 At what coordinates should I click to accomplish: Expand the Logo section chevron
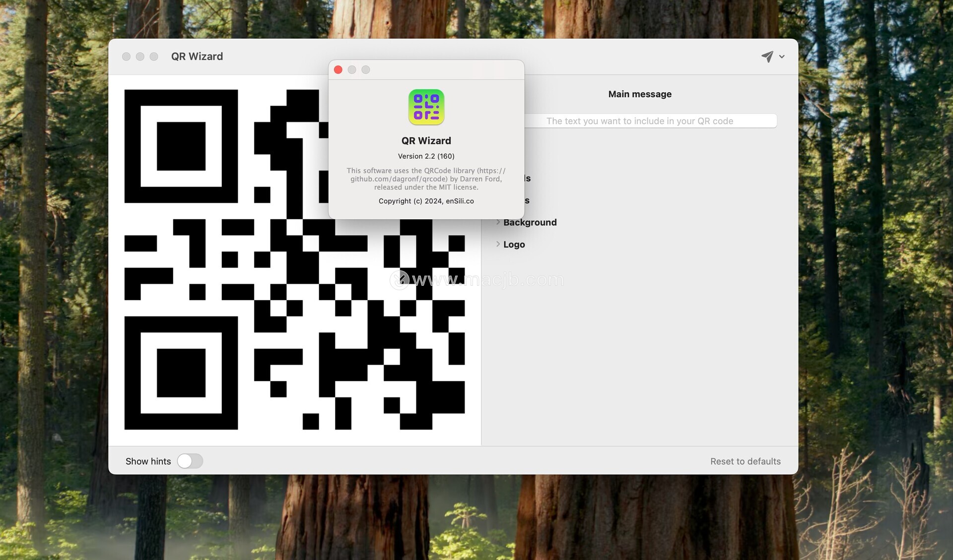click(x=498, y=244)
